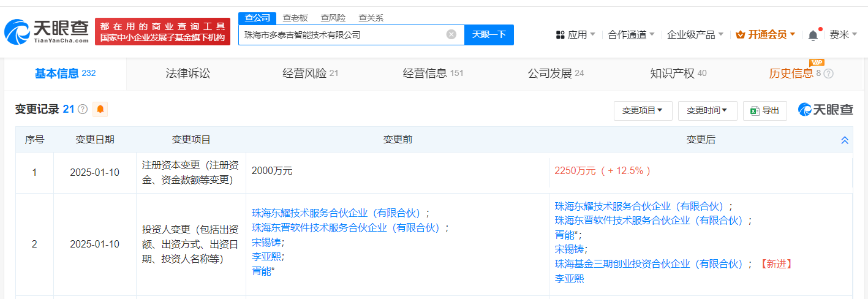Export change records with 导出
The image size is (868, 299).
(x=764, y=110)
